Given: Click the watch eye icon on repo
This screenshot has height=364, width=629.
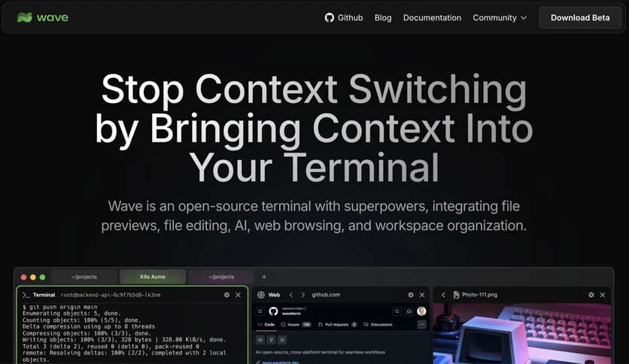Looking at the screenshot, I should coord(260,340).
